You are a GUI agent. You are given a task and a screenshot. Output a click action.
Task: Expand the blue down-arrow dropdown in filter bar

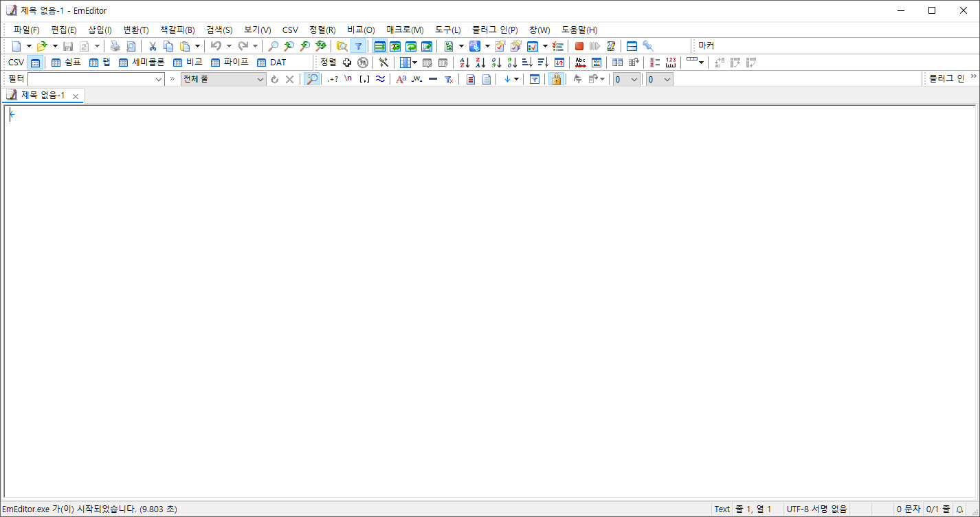coord(517,79)
